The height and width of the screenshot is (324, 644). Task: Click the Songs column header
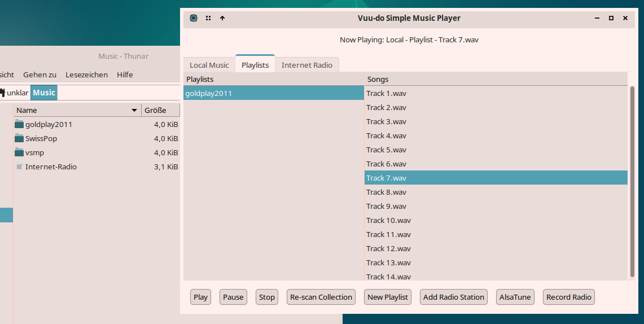click(x=496, y=79)
